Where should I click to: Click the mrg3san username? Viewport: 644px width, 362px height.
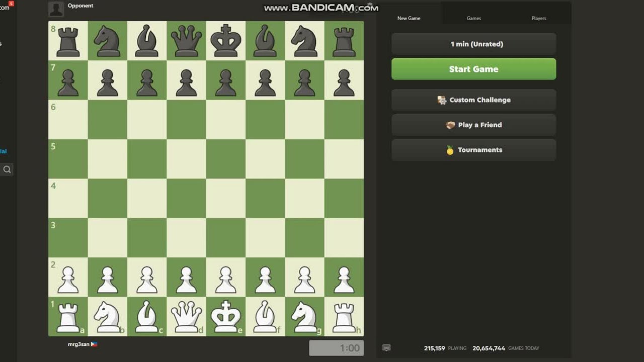(x=78, y=344)
